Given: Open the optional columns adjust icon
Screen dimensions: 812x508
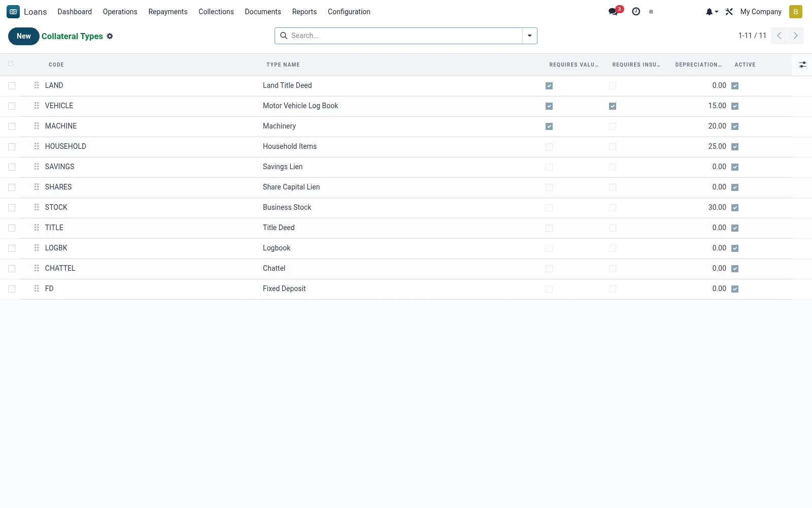Looking at the screenshot, I should coord(803,65).
